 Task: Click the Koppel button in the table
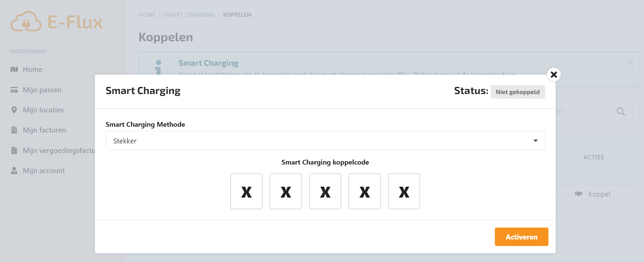point(594,194)
